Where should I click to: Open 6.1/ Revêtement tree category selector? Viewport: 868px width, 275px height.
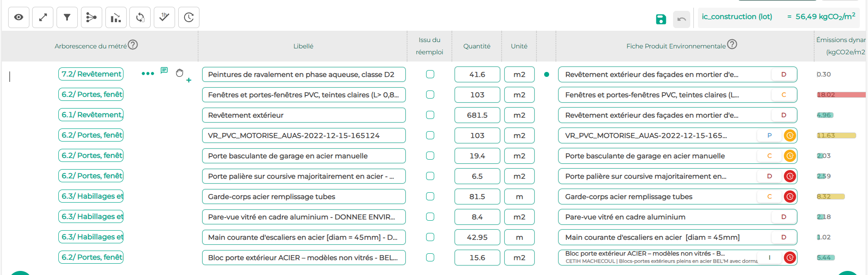click(x=91, y=115)
